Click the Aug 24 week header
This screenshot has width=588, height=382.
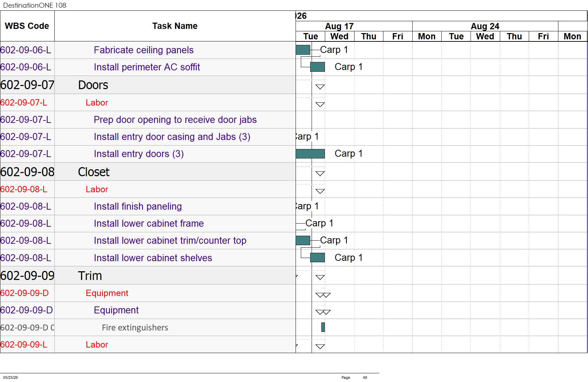pos(485,26)
